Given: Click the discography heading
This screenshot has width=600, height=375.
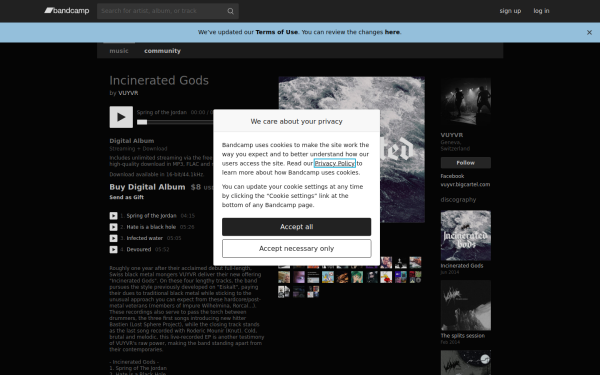Looking at the screenshot, I should point(458,200).
